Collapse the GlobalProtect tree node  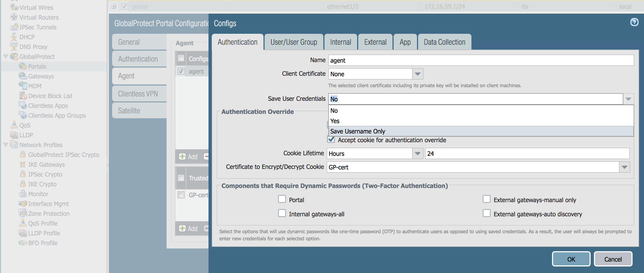[x=5, y=57]
